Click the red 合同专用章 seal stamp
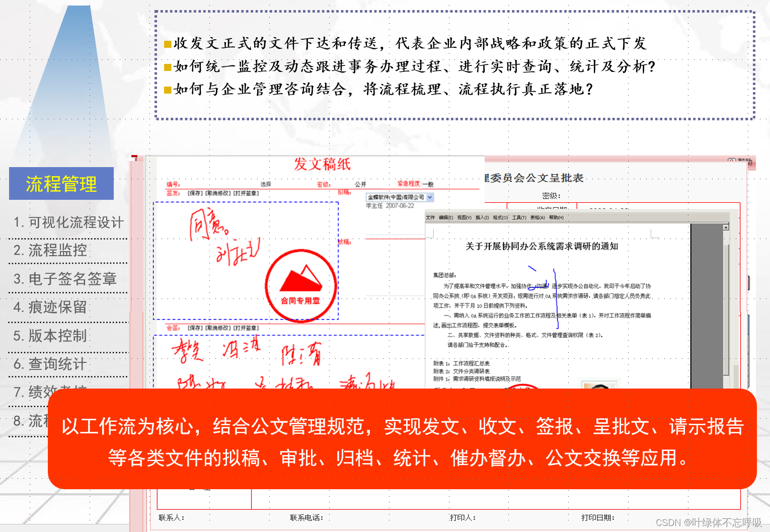The height and width of the screenshot is (532, 770). 301,285
